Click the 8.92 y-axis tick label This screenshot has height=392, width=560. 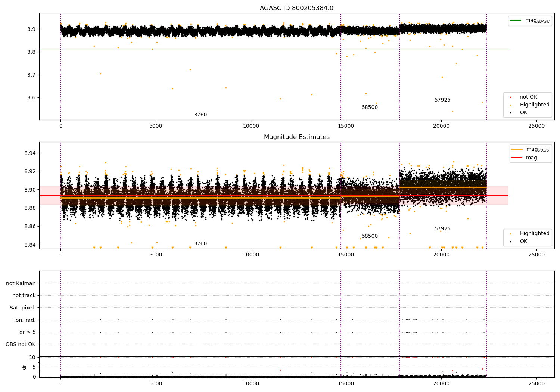coord(30,171)
